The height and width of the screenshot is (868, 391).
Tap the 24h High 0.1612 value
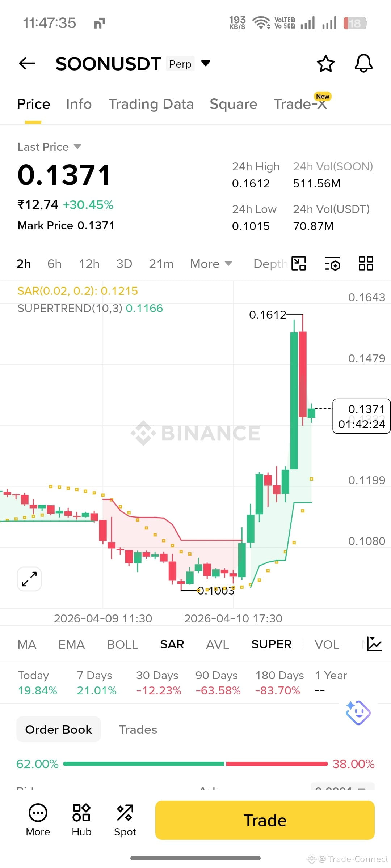coord(251,183)
